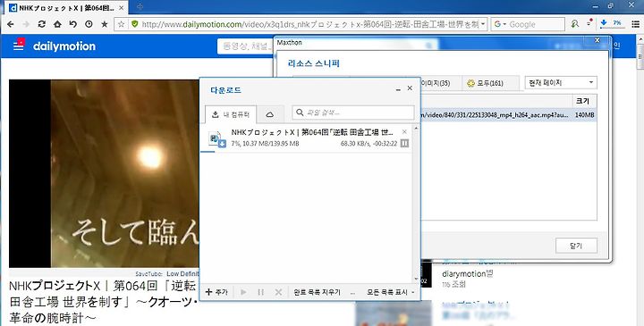Viewport: 644px width, 326px height.
Task: Switch to the 내 컴퓨터 downloads tab
Action: click(x=231, y=114)
